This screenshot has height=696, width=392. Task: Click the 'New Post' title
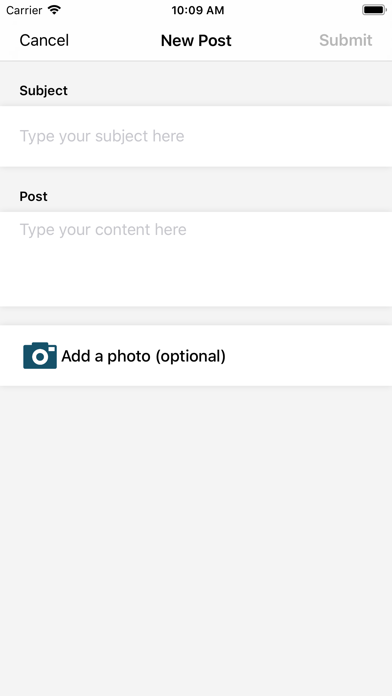click(196, 40)
